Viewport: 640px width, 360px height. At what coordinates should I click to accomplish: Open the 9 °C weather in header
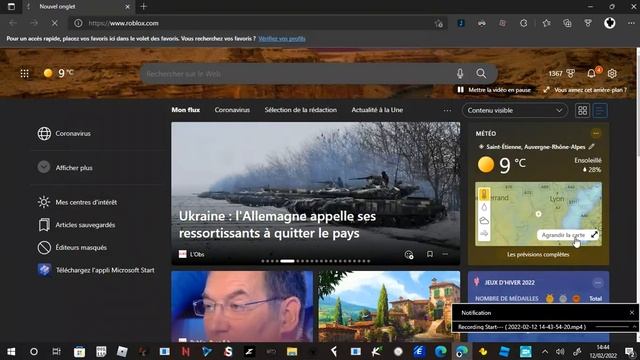pyautogui.click(x=58, y=73)
